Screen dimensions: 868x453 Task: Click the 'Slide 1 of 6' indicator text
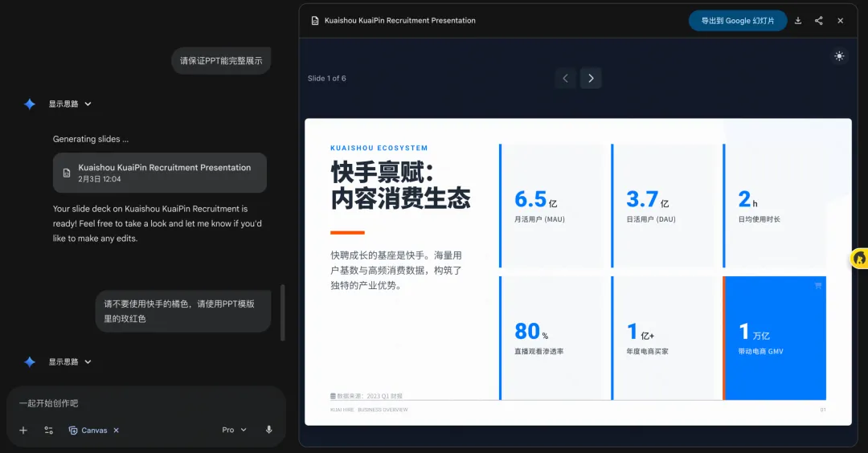(326, 79)
